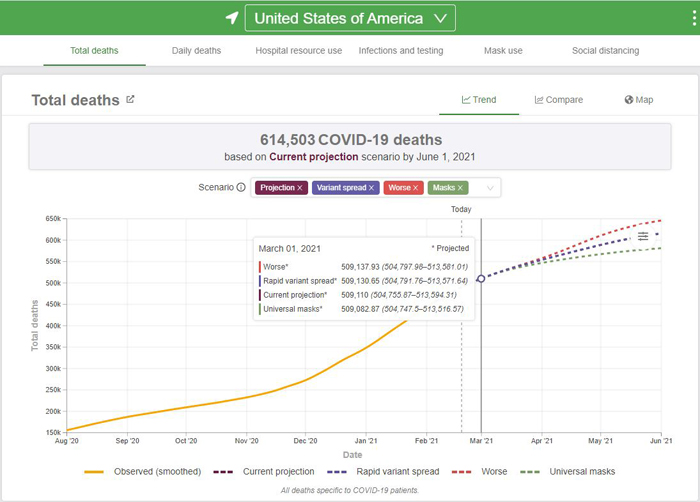Remove the Masks scenario tag

pyautogui.click(x=460, y=188)
